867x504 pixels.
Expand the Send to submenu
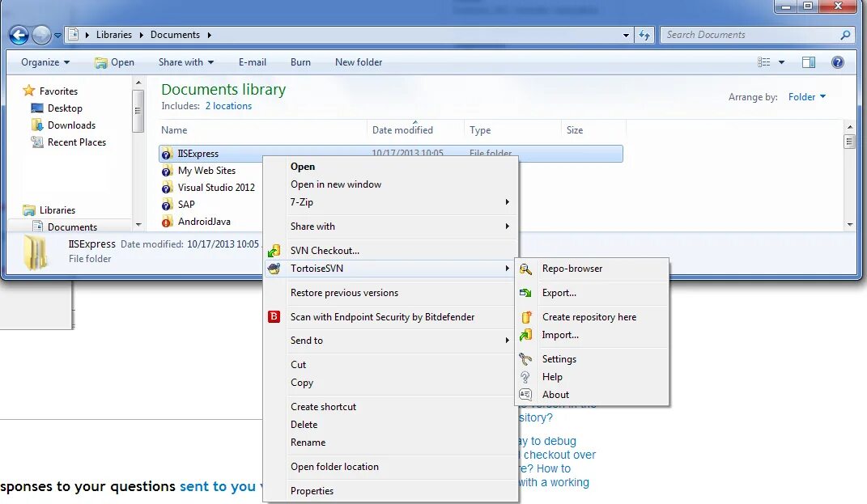pos(390,341)
